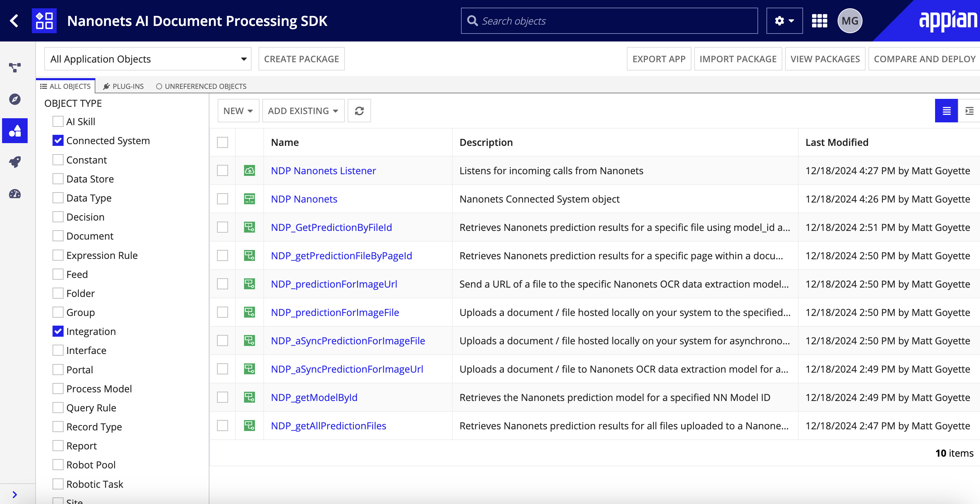Open the NDP_getModelById link
Viewport: 980px width, 504px height.
click(314, 398)
